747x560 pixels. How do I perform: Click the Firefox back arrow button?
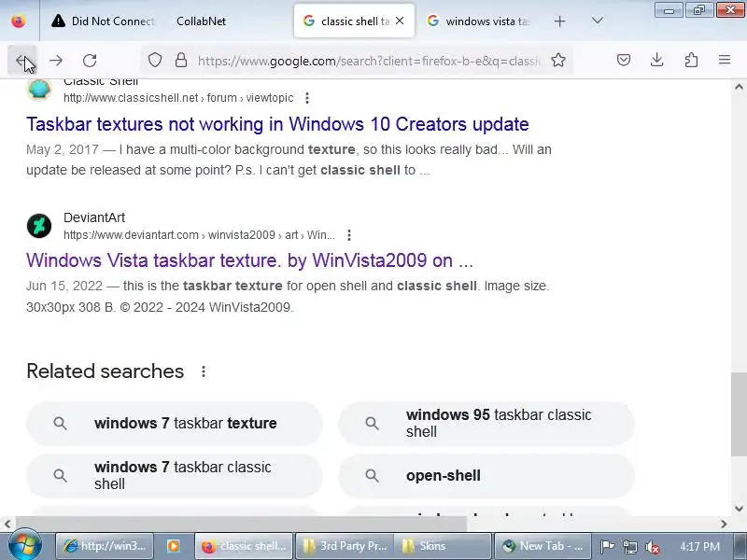tap(21, 61)
